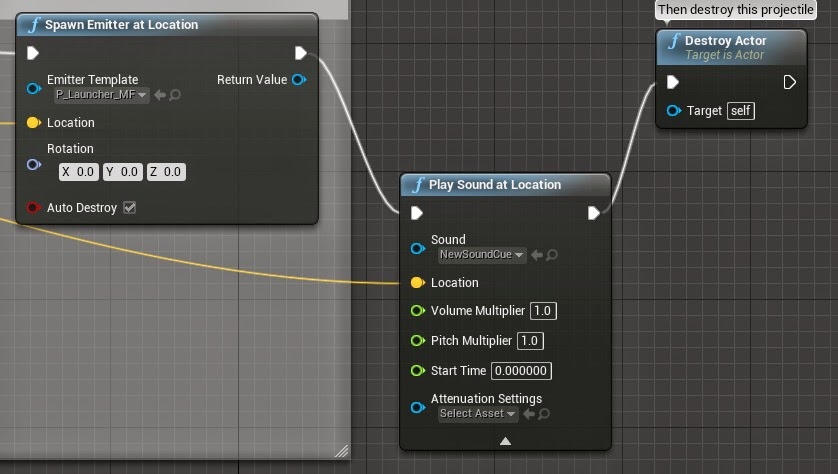Click Spawn Emitter output execution pin

click(x=300, y=53)
